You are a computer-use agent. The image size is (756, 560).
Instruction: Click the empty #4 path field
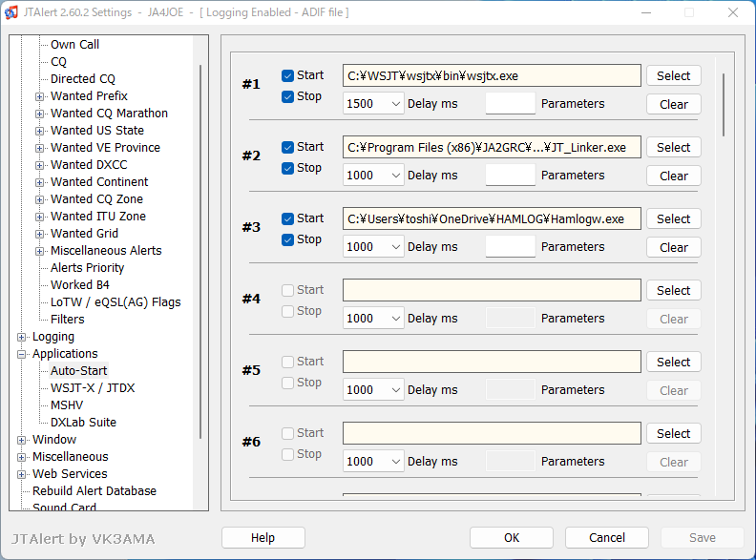[x=492, y=290]
